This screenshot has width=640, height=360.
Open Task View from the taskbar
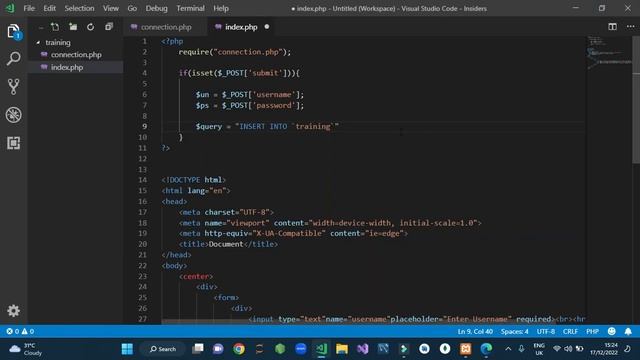tap(198, 349)
